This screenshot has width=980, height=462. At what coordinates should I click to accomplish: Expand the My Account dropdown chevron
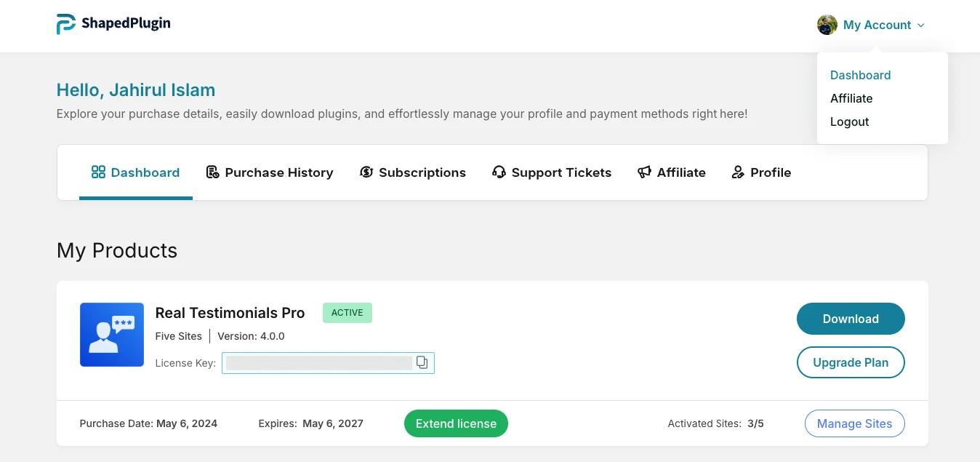921,25
